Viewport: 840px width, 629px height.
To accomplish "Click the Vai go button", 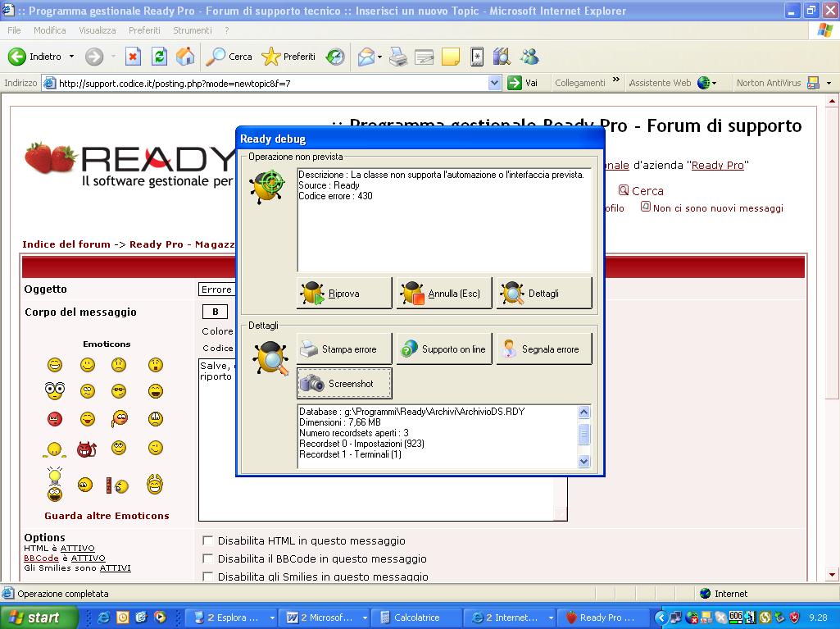I will [522, 83].
